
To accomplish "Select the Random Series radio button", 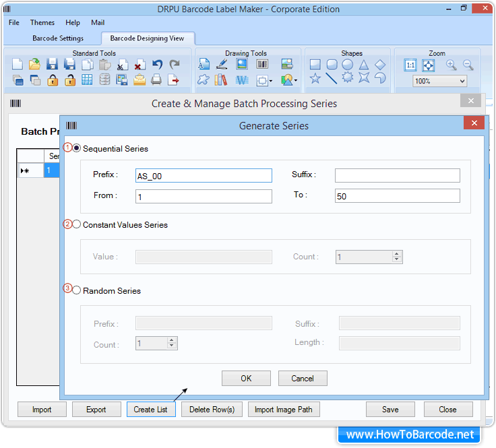I will tap(77, 290).
